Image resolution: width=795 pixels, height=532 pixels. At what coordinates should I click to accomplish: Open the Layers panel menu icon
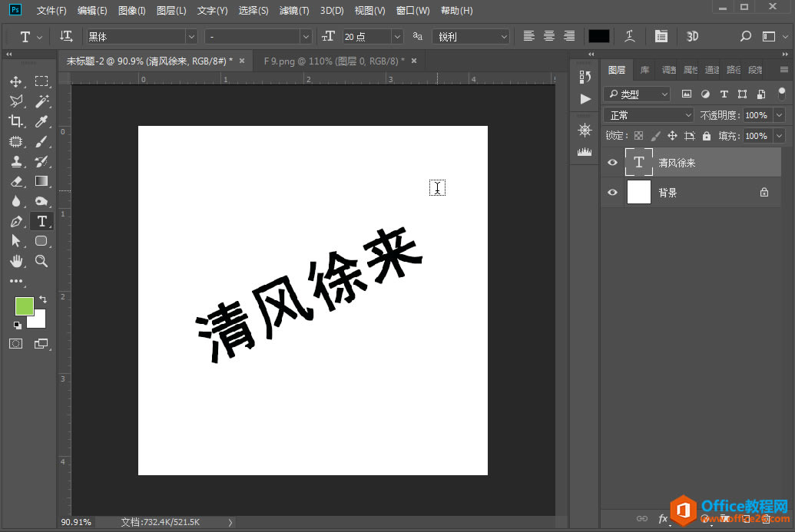(783, 70)
